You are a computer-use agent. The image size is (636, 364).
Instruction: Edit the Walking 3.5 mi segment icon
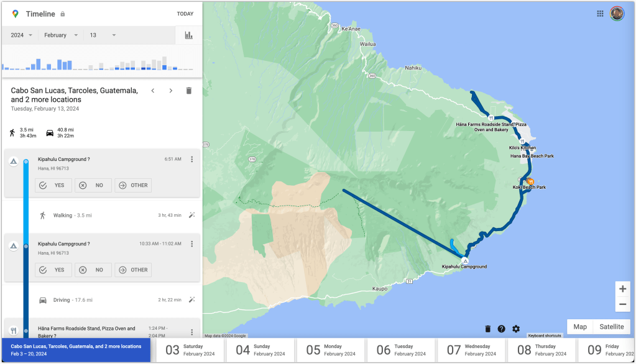(x=192, y=215)
